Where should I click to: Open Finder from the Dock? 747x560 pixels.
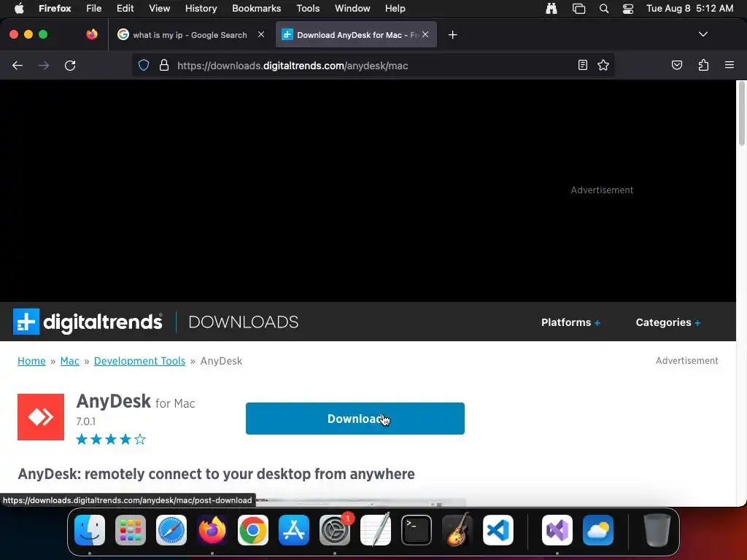click(x=90, y=530)
